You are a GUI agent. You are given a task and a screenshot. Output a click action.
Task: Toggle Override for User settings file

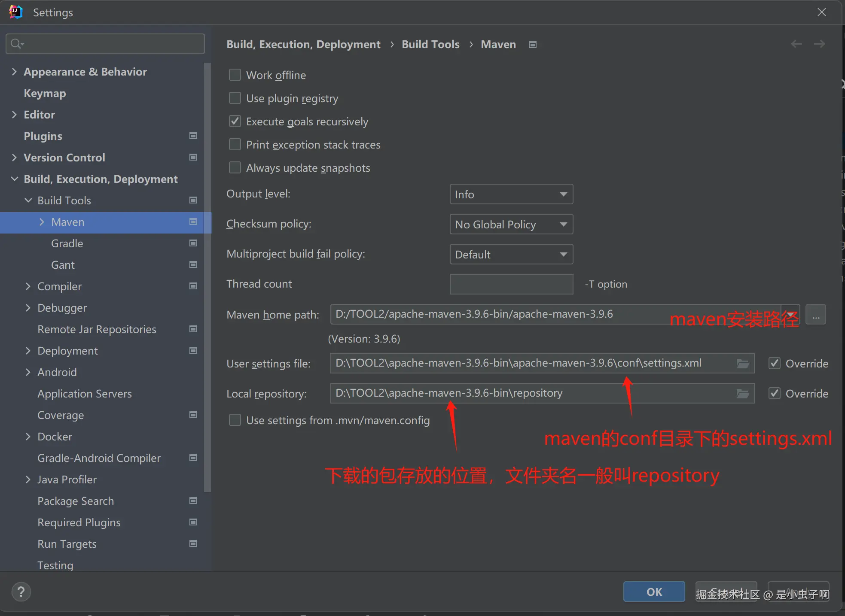775,364
